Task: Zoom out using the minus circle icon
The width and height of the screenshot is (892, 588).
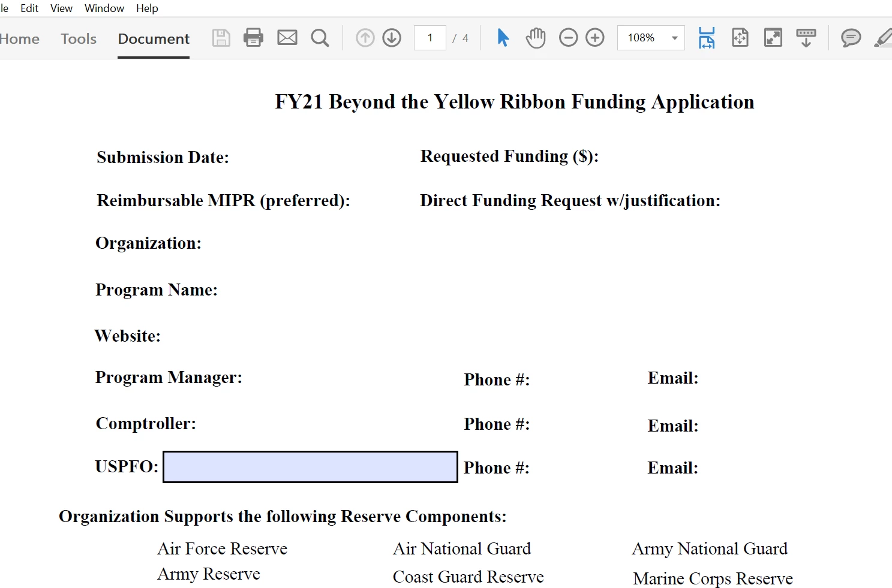Action: pos(568,38)
